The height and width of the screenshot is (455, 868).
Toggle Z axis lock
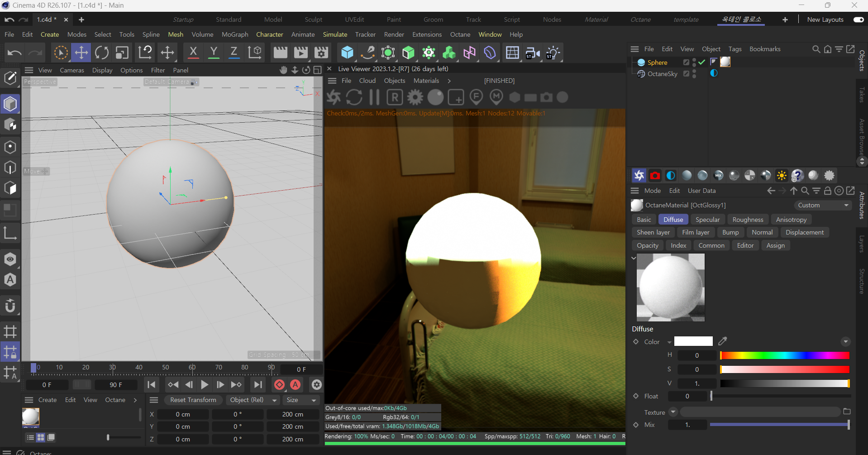pyautogui.click(x=234, y=53)
